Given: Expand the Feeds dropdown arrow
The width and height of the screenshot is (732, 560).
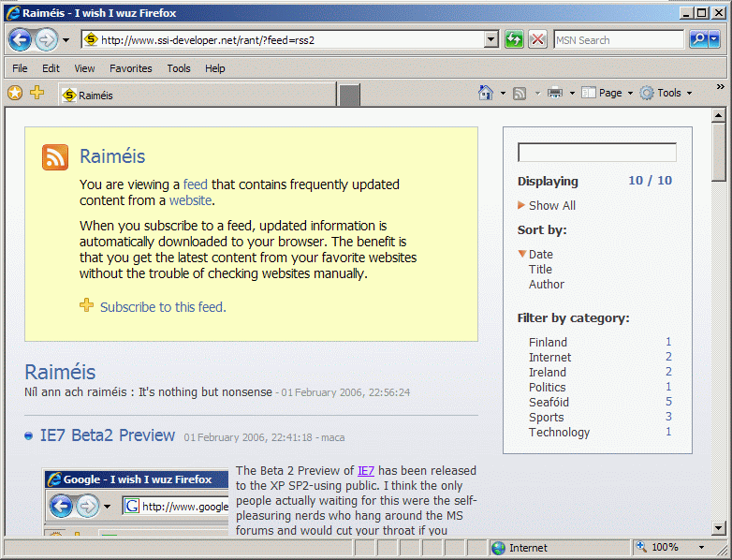Looking at the screenshot, I should pyautogui.click(x=537, y=93).
